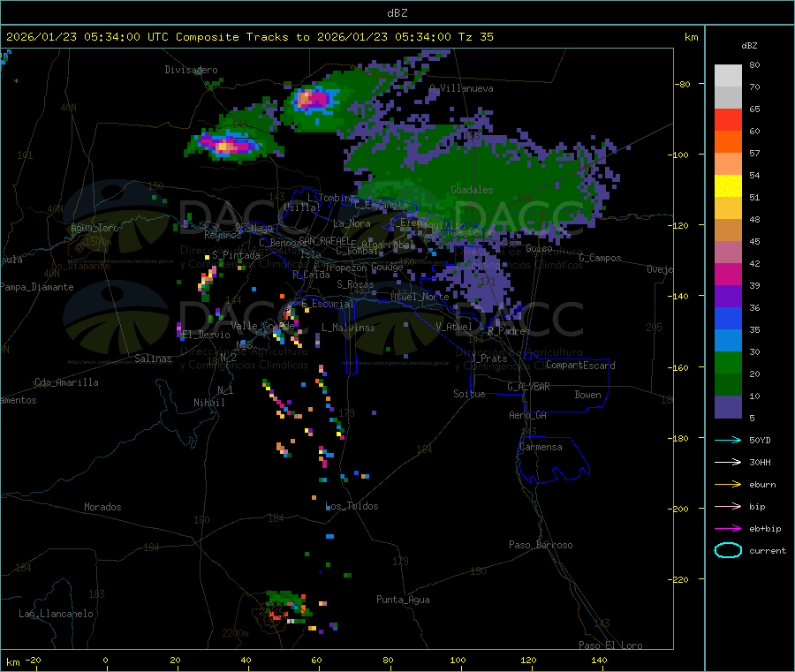Click the 'Pampa_Diamante' map label

click(x=37, y=287)
